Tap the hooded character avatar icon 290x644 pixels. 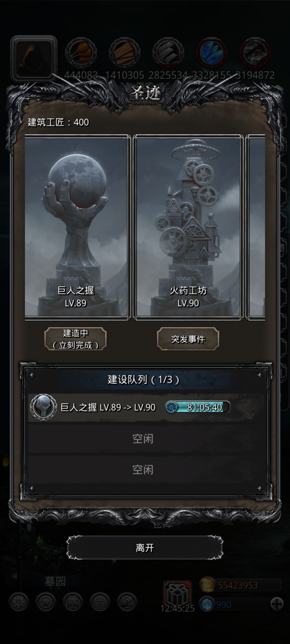(x=34, y=59)
